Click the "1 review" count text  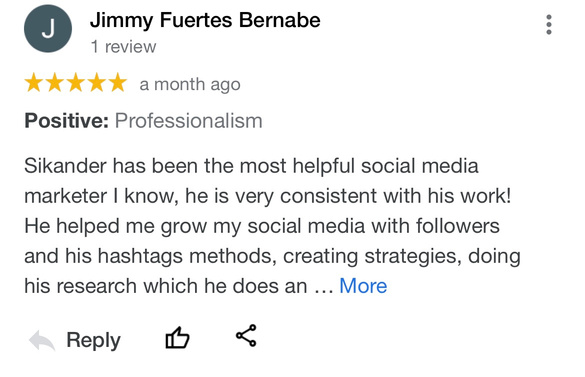tap(123, 47)
